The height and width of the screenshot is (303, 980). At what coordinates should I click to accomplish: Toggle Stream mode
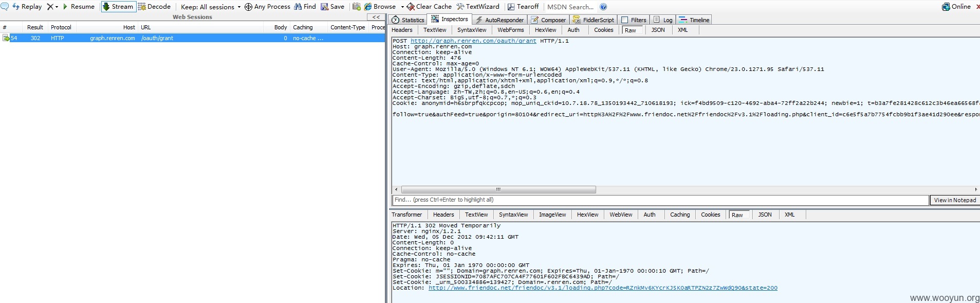pos(118,7)
